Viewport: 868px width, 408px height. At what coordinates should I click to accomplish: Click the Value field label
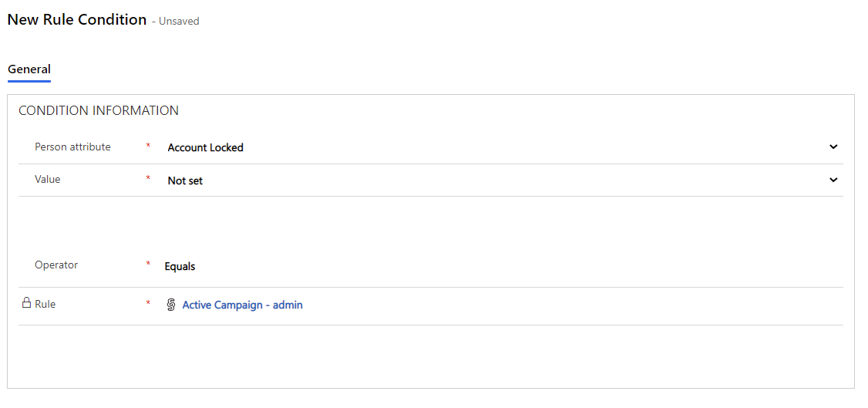[x=47, y=179]
